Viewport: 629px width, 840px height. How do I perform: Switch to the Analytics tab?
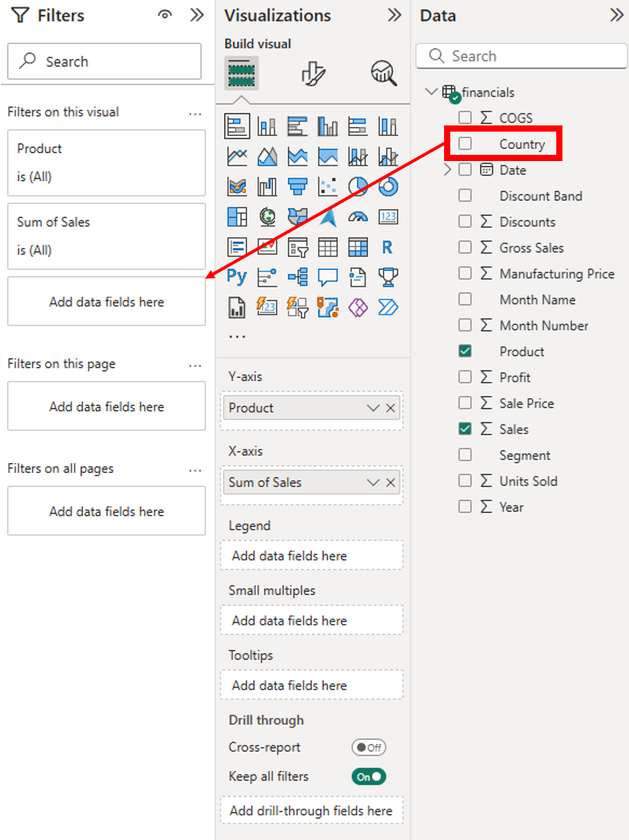point(384,74)
